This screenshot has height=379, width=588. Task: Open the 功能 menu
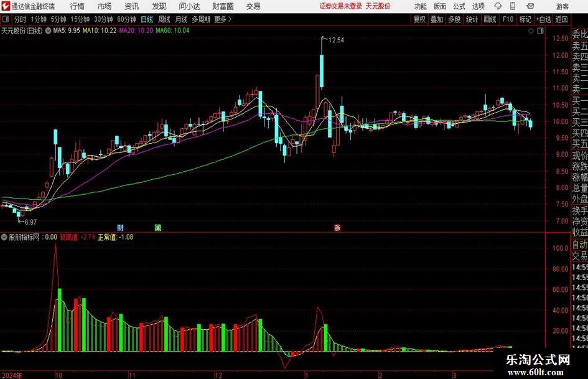coord(421,6)
